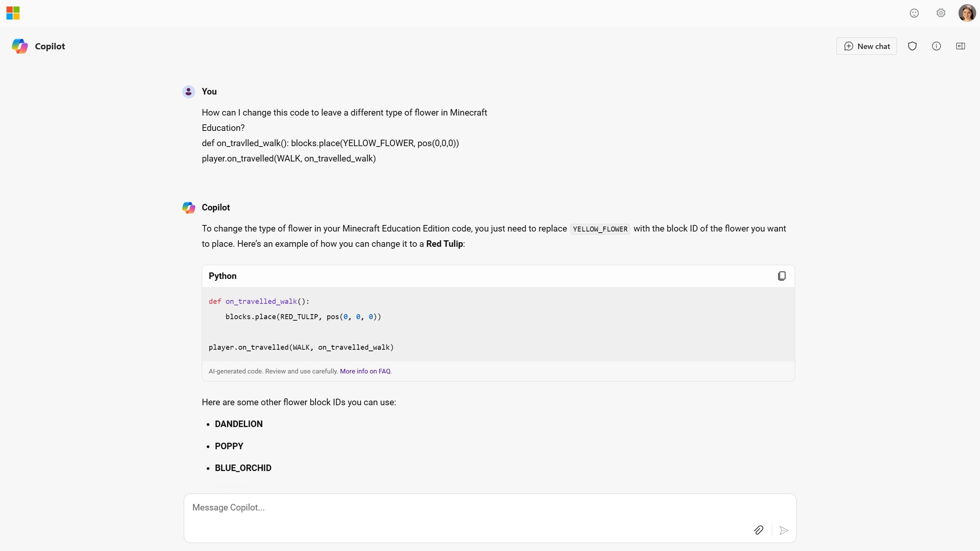This screenshot has width=980, height=551.
Task: Open the settings gear icon
Action: [941, 13]
